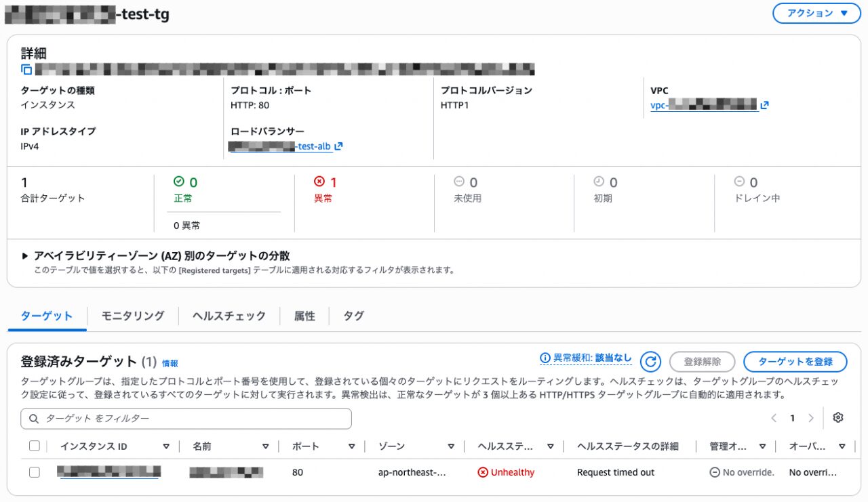Click the search magnifier icon

point(33,419)
